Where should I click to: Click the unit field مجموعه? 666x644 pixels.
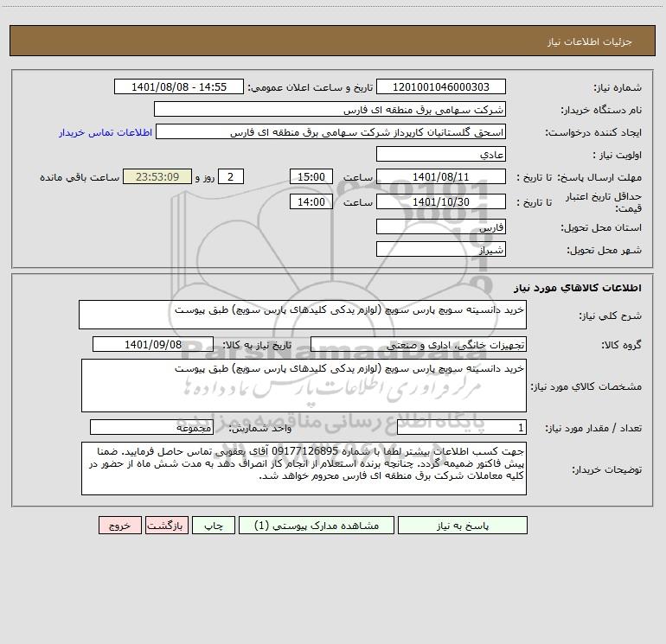151,428
